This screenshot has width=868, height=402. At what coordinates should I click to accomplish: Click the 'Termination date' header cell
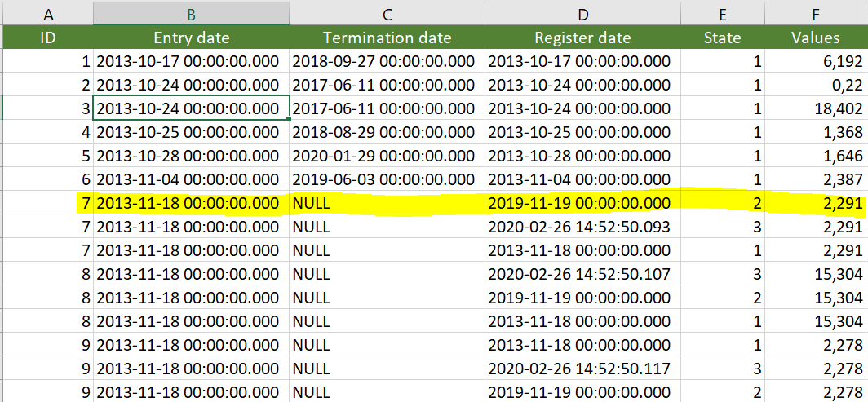tap(387, 38)
